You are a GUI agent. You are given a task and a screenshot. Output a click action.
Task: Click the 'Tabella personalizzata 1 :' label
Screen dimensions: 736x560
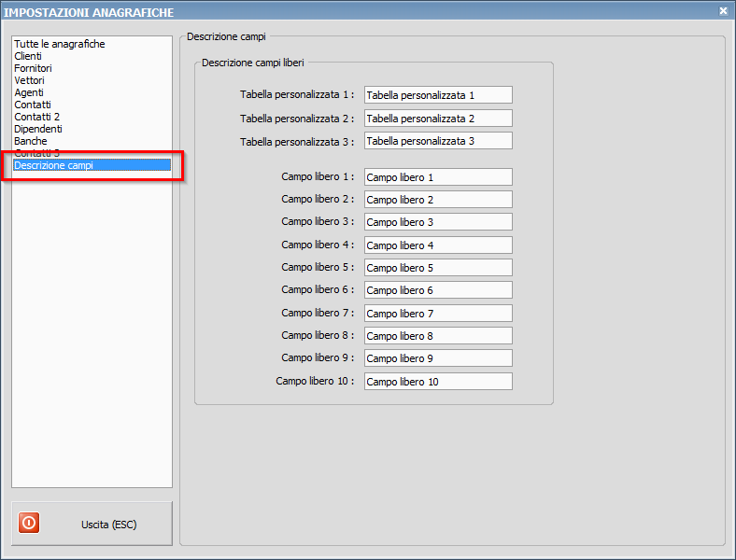(297, 95)
